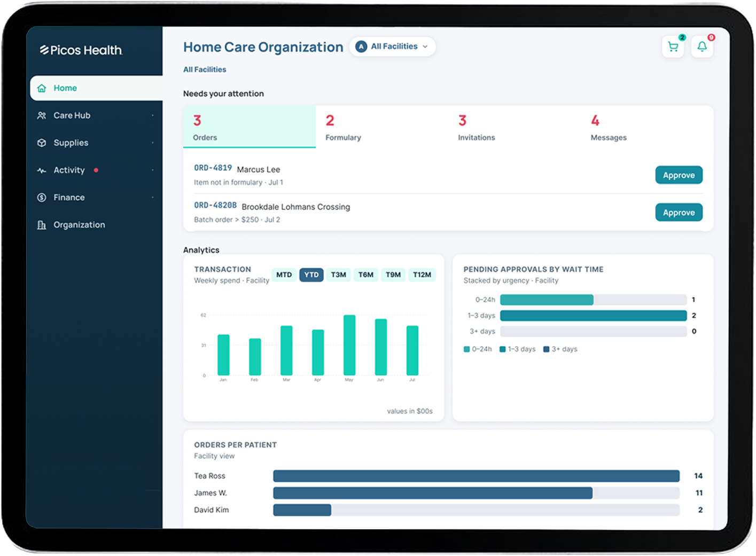
Task: Click the 1–3 days legend swatch
Action: coord(503,349)
